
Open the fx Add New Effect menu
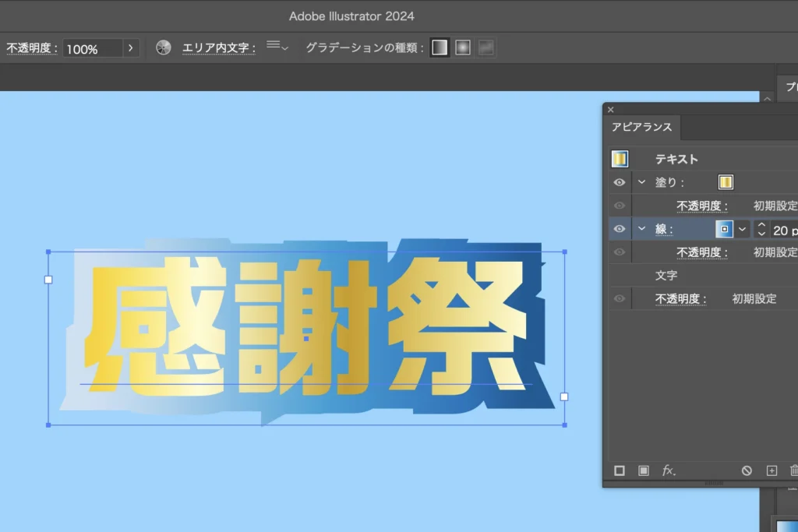pyautogui.click(x=669, y=470)
